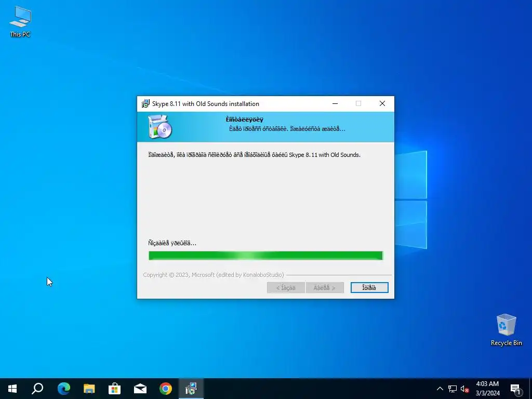This screenshot has width=532, height=399.
Task: Open the network status tray icon
Action: 453,389
